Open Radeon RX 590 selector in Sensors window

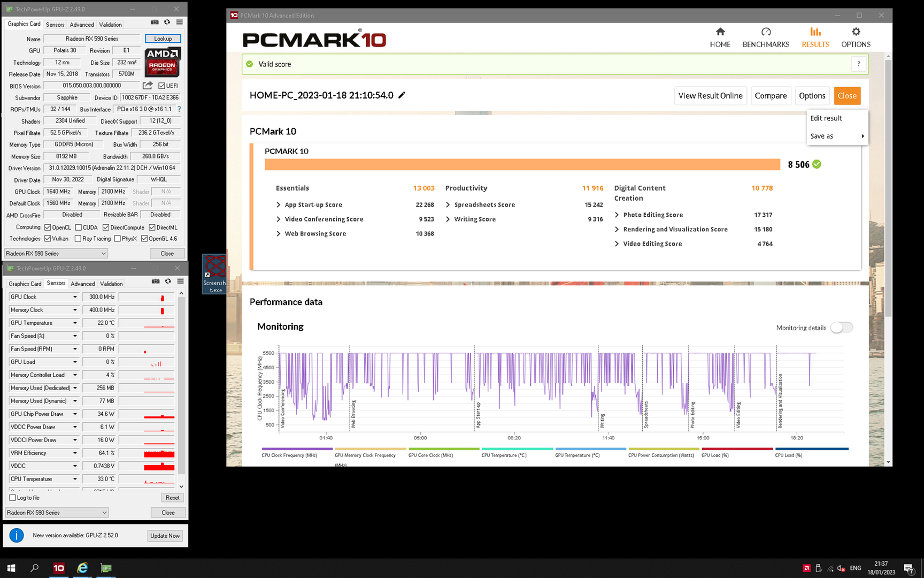pos(57,512)
